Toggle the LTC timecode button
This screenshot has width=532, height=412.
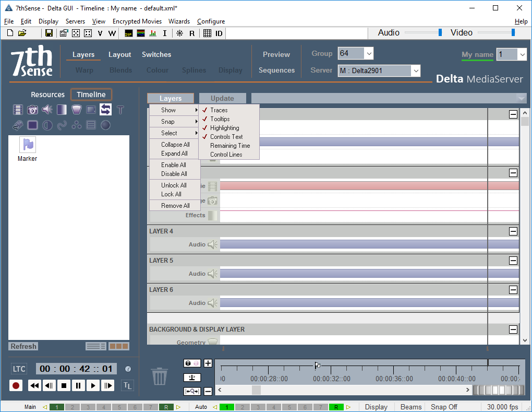(x=19, y=369)
